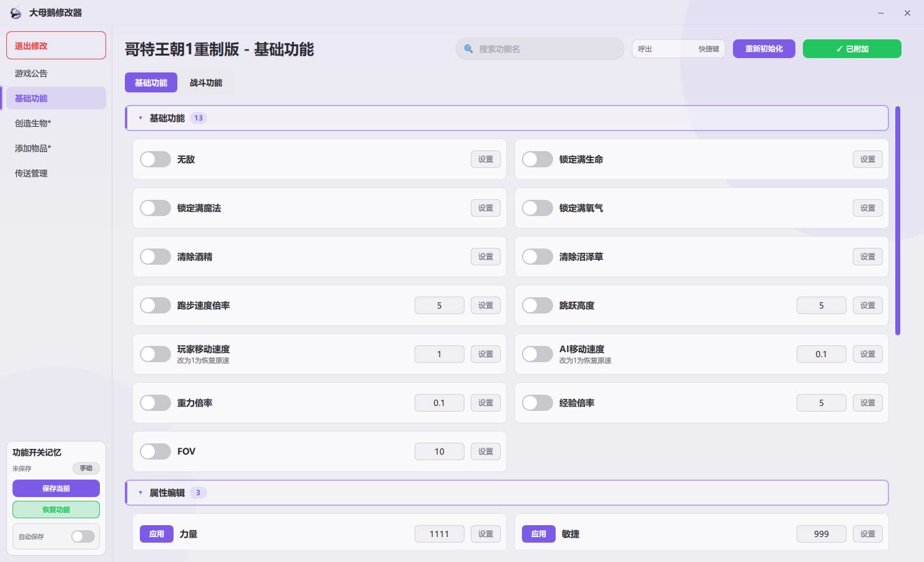This screenshot has width=924, height=562.
Task: Click the green 已附加 button
Action: pyautogui.click(x=852, y=49)
